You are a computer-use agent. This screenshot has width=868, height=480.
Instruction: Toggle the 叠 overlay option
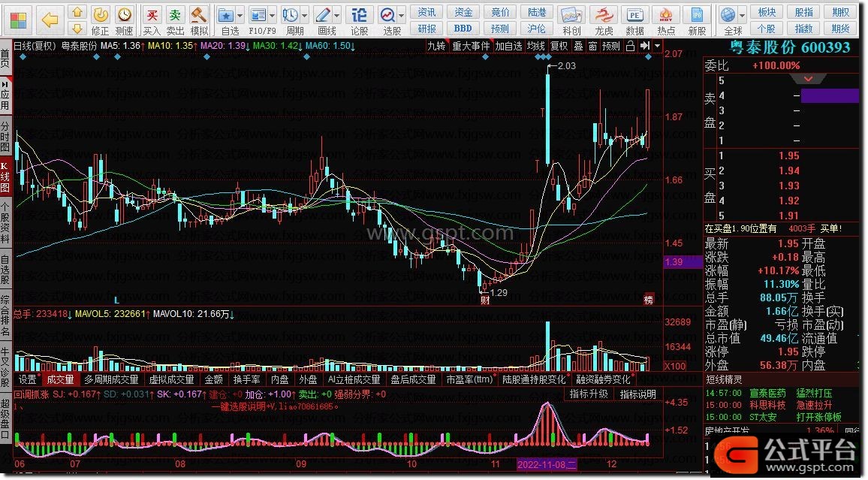(x=578, y=46)
